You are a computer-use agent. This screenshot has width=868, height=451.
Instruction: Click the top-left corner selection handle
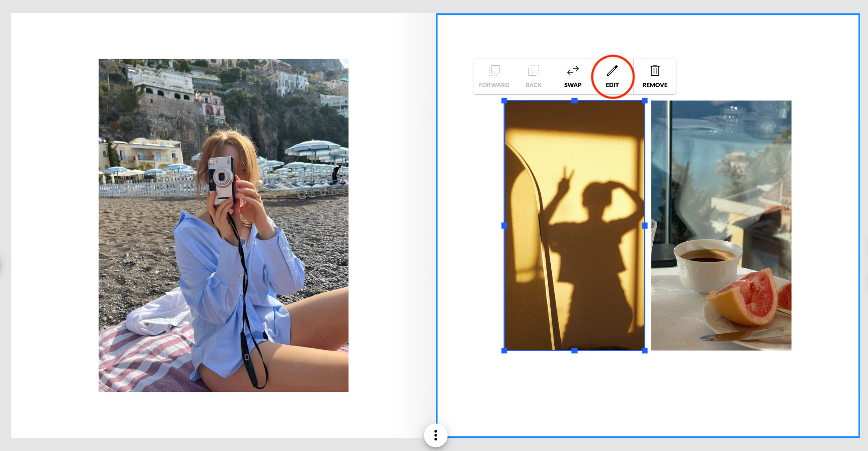504,101
